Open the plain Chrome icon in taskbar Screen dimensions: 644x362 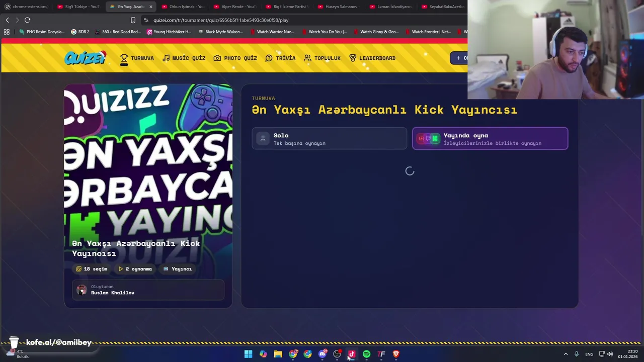pyautogui.click(x=307, y=354)
